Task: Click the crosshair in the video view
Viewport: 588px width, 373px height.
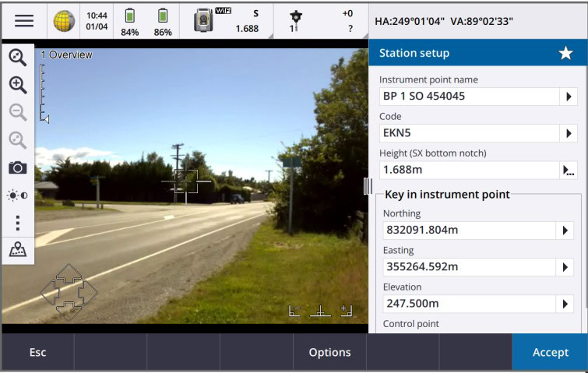Action: click(185, 181)
